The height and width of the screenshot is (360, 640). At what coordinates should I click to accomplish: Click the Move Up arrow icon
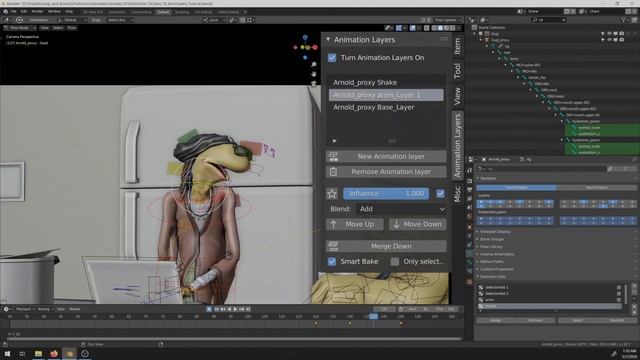coord(333,224)
